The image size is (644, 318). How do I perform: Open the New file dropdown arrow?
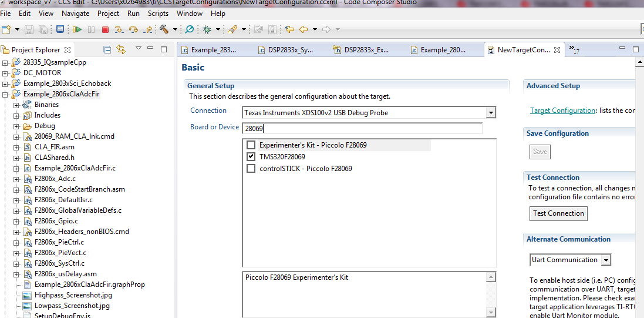coord(17,29)
